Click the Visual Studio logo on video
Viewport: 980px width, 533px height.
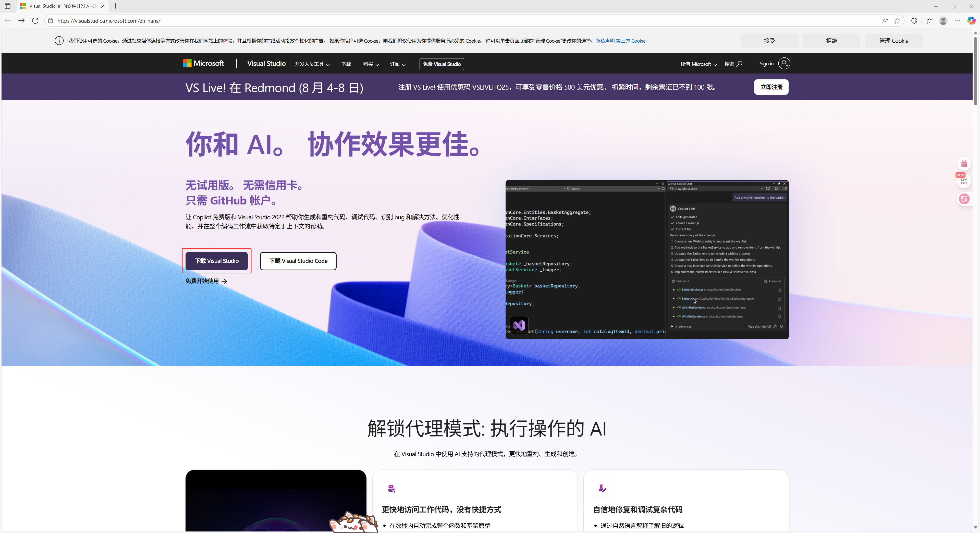click(519, 325)
